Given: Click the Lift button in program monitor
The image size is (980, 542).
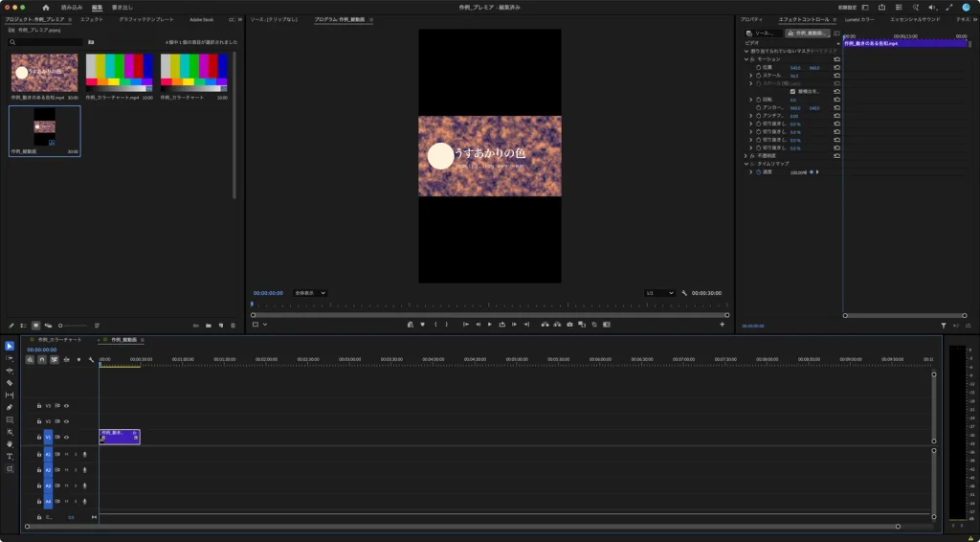Looking at the screenshot, I should coord(545,325).
